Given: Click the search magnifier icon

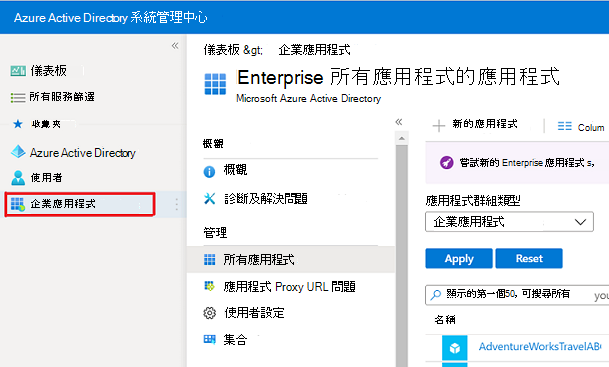Looking at the screenshot, I should point(436,295).
